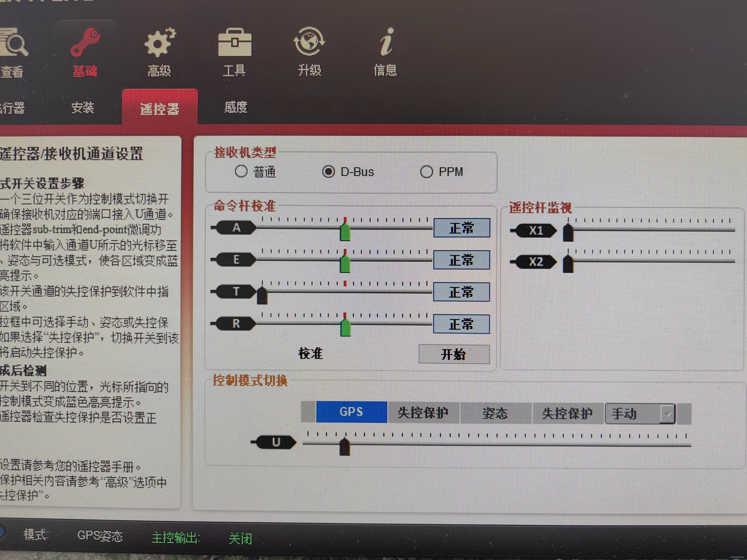Open the 高级 (Advanced) gears icon
The image size is (747, 560).
(x=160, y=42)
